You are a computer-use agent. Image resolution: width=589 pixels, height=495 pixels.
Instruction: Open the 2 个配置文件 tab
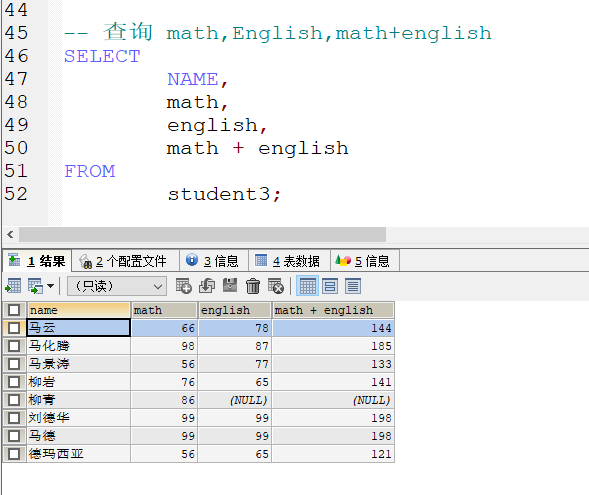[125, 261]
